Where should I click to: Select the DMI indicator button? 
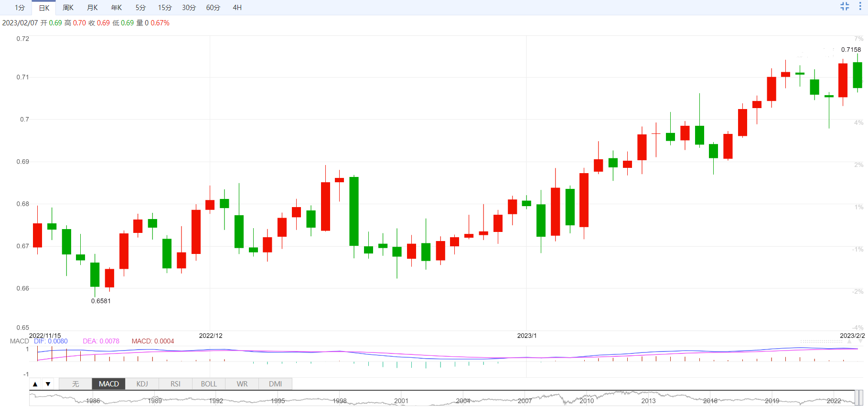pos(275,384)
